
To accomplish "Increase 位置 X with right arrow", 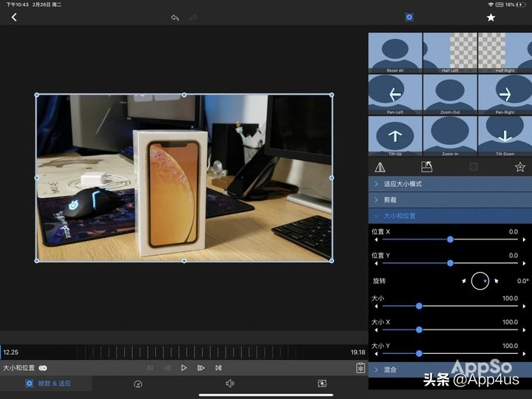I will point(524,239).
